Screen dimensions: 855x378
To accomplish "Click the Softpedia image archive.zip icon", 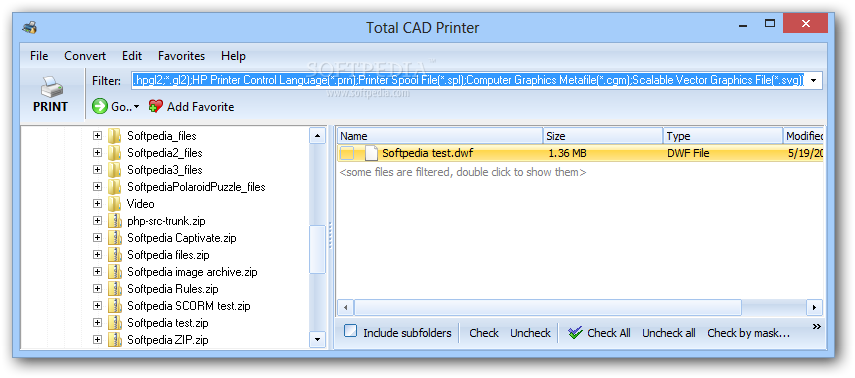I will tap(114, 272).
